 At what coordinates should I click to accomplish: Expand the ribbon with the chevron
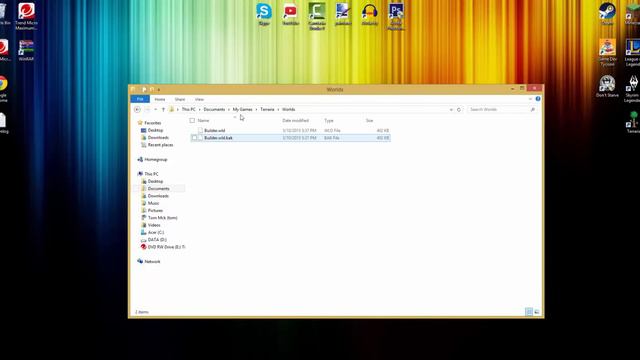point(530,99)
